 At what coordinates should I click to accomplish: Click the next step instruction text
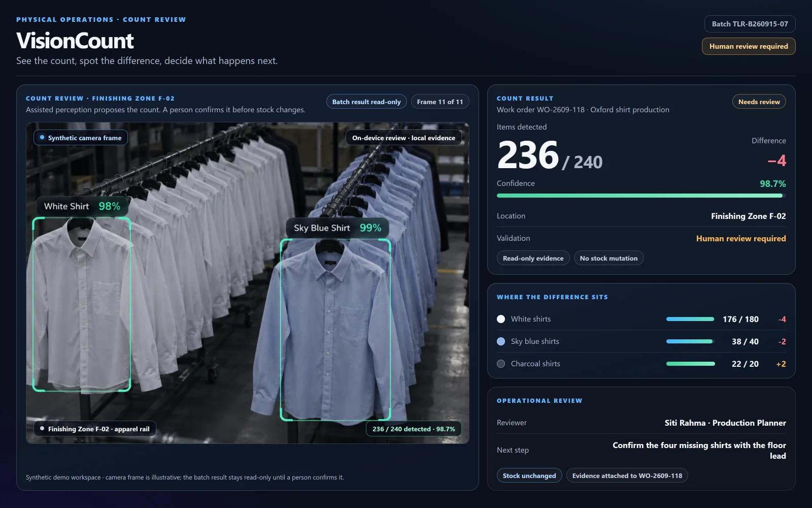(699, 451)
